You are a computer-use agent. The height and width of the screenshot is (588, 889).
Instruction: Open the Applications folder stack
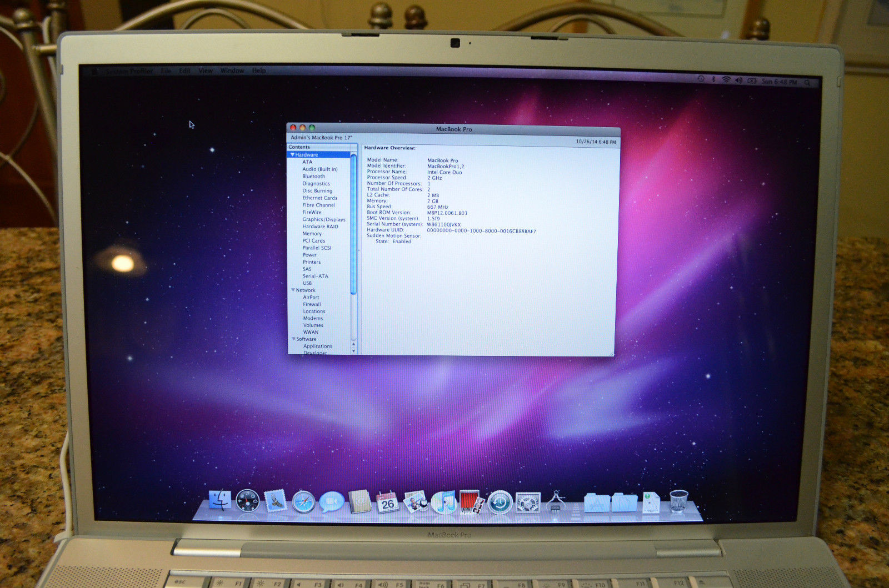(x=597, y=502)
